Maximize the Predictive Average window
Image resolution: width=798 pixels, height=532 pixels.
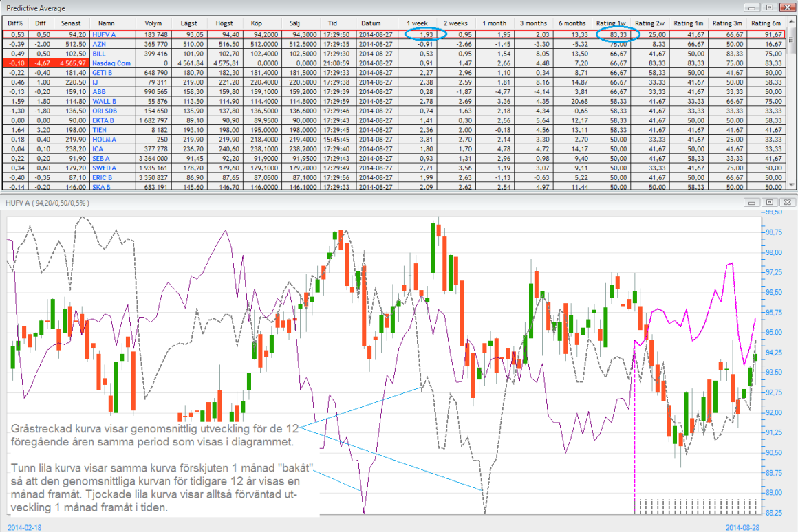[x=769, y=8]
